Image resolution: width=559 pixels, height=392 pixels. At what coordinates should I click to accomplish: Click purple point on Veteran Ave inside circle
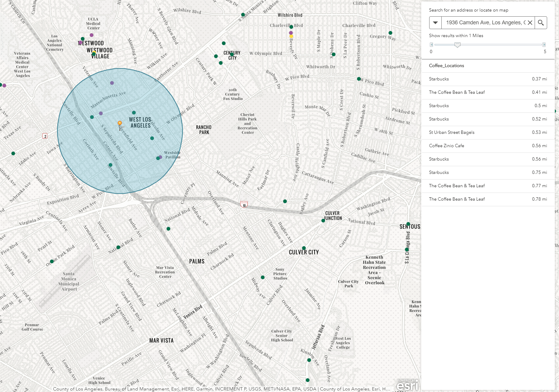point(112,83)
